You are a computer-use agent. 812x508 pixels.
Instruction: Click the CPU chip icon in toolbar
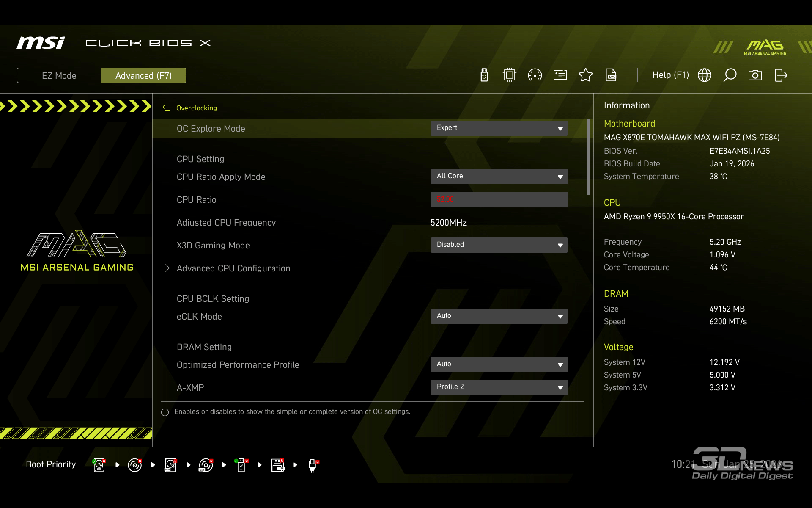point(510,75)
